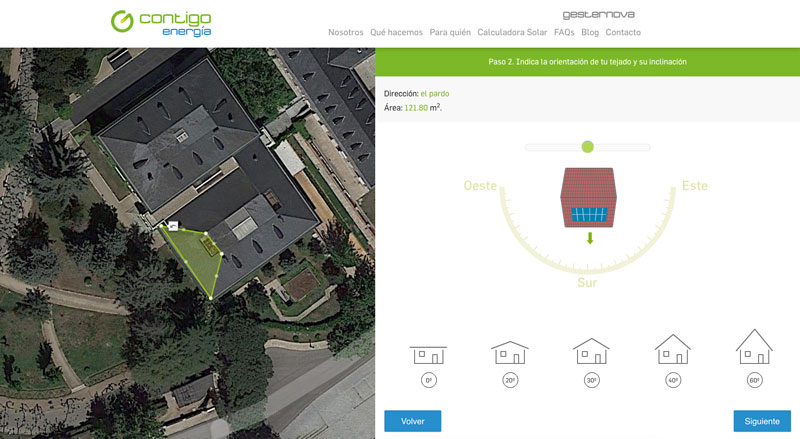This screenshot has width=800, height=439.
Task: Click the Siguiente button
Action: [762, 421]
